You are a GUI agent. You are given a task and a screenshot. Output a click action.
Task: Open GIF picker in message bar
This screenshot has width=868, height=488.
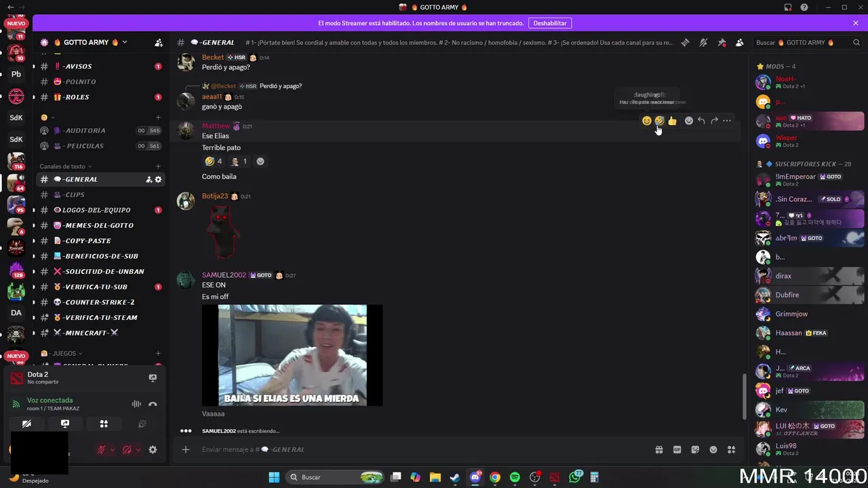coord(677,449)
